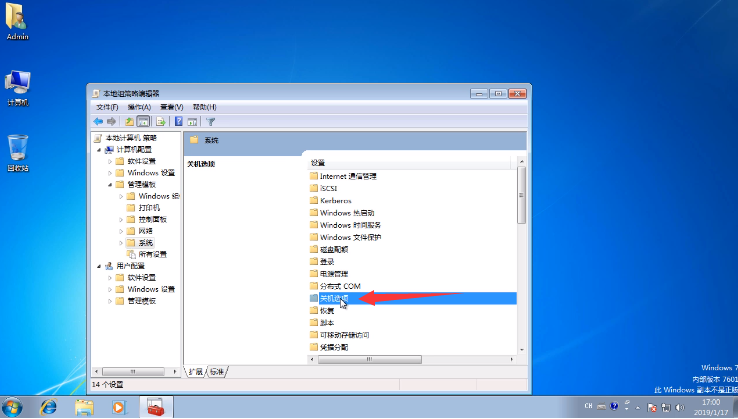
Task: Click the CH language indicator
Action: pyautogui.click(x=588, y=405)
